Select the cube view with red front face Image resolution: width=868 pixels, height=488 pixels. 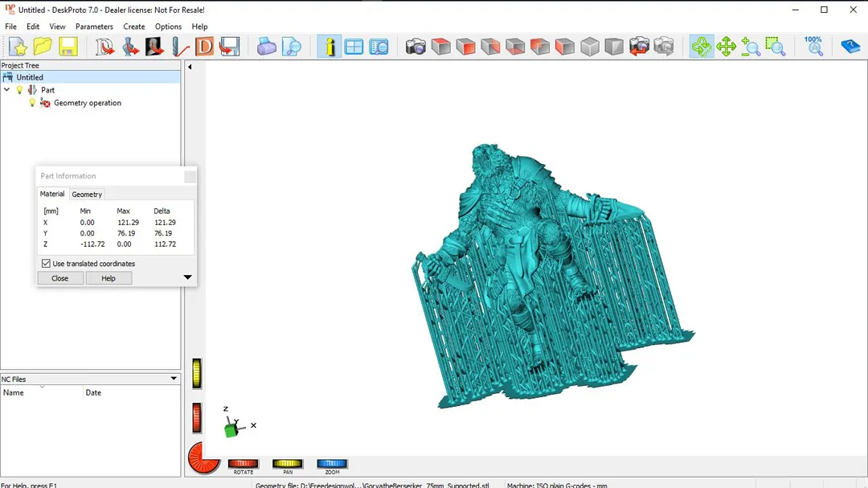(465, 47)
